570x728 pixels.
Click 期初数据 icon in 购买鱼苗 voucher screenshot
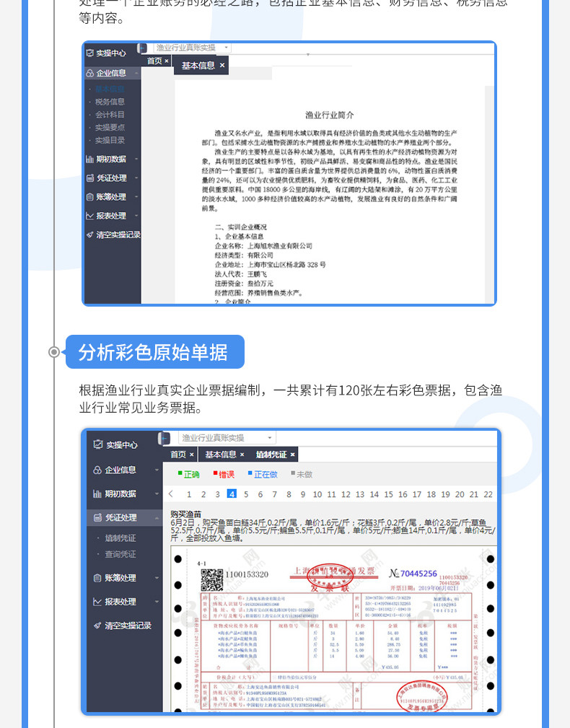97,494
